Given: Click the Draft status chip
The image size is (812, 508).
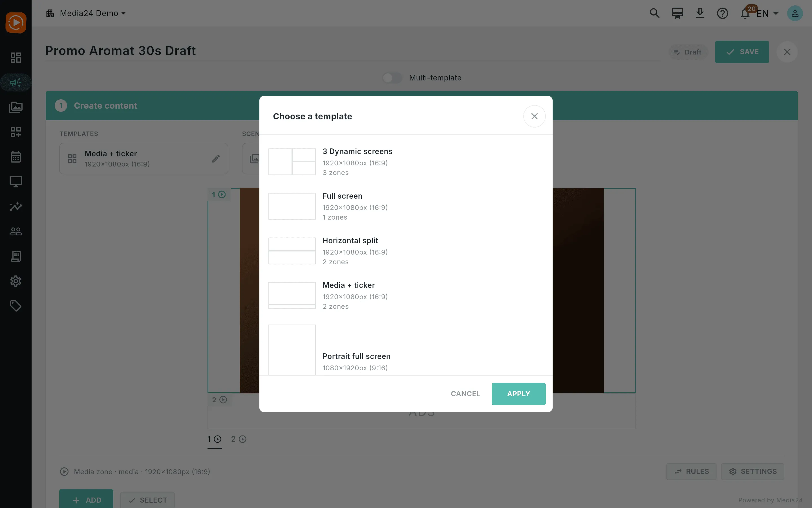Looking at the screenshot, I should pos(688,52).
